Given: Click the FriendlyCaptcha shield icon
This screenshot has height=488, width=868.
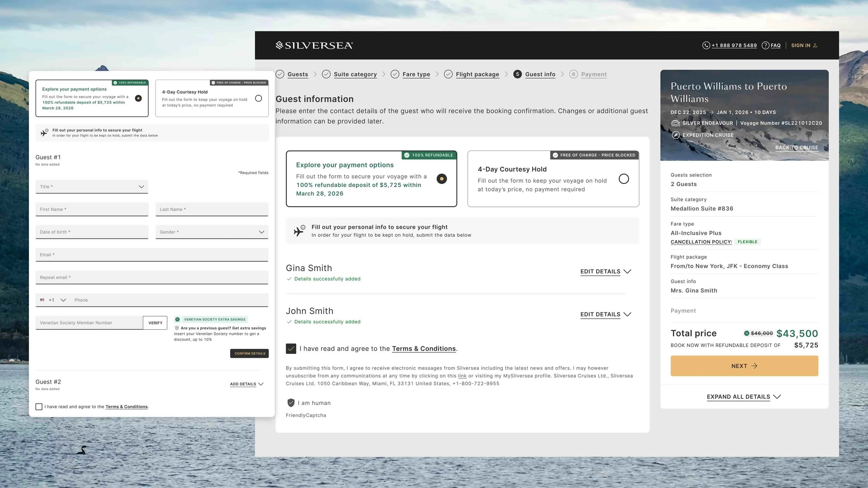Looking at the screenshot, I should 291,402.
